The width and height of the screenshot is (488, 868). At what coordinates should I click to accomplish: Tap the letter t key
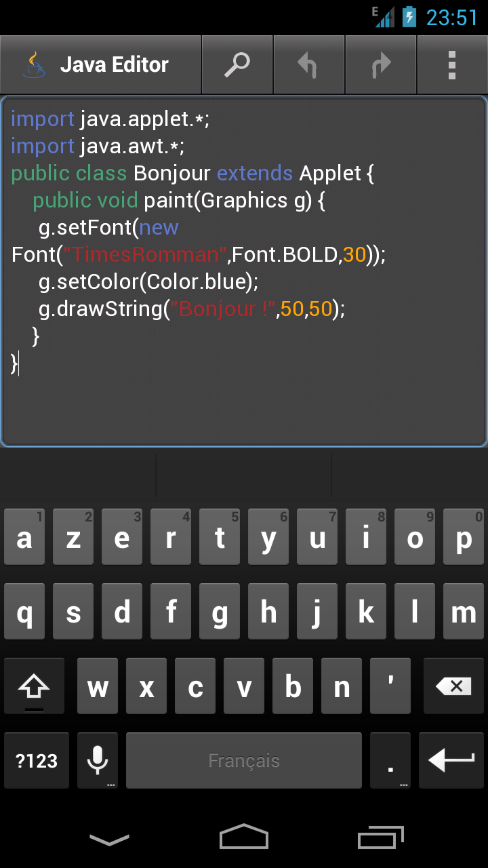[220, 537]
